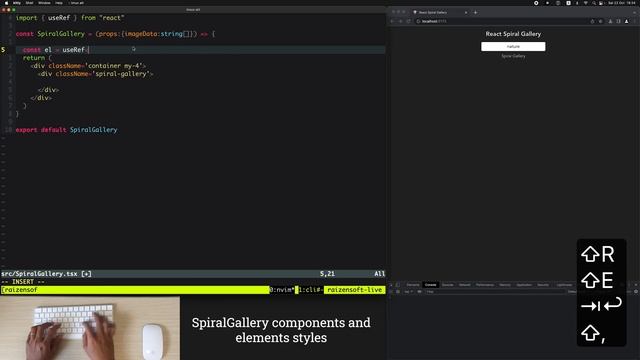The height and width of the screenshot is (360, 640).
Task: Open the Application tab in DevTools
Action: [x=524, y=285]
